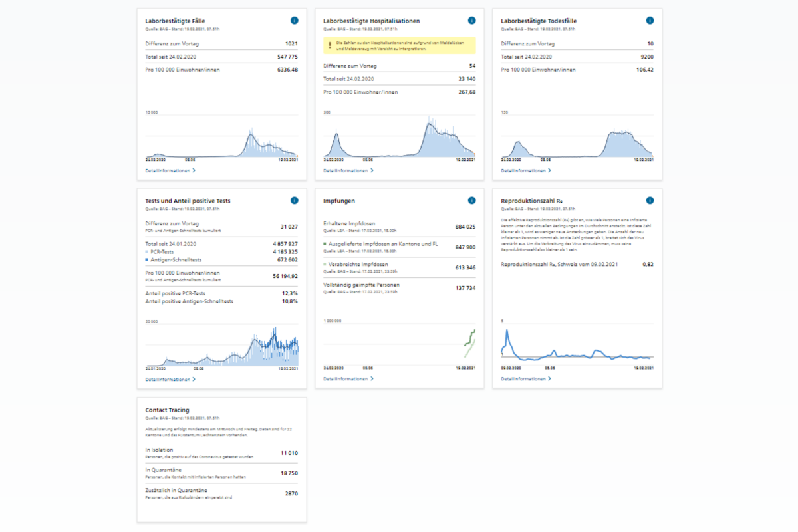Open Detailinformationen link under Reproduktionszahl chart
Image resolution: width=798 pixels, height=532 pixels.
pyautogui.click(x=527, y=378)
